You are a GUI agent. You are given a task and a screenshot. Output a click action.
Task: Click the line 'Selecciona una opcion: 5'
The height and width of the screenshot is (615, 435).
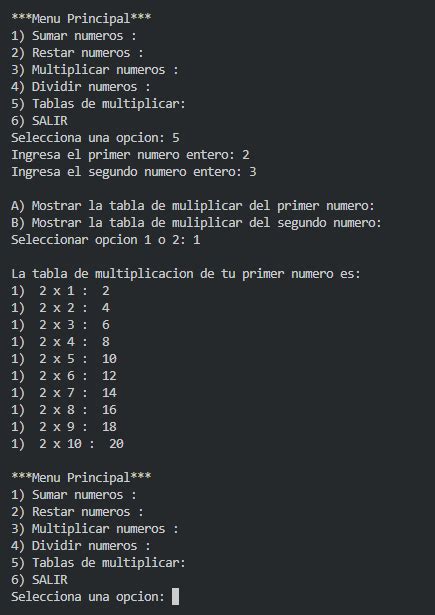pos(95,138)
